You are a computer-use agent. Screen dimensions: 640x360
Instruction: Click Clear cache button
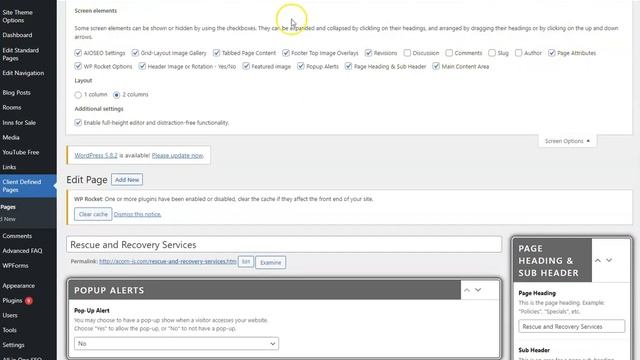[x=93, y=214]
